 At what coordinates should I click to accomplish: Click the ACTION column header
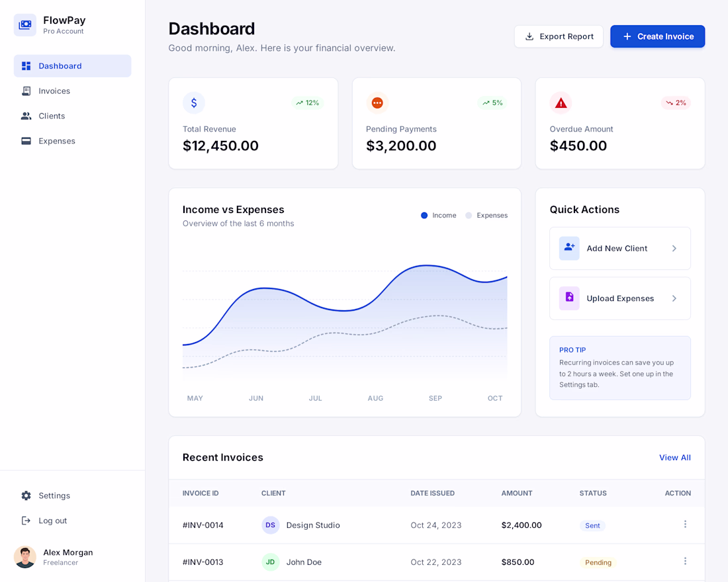tap(678, 493)
